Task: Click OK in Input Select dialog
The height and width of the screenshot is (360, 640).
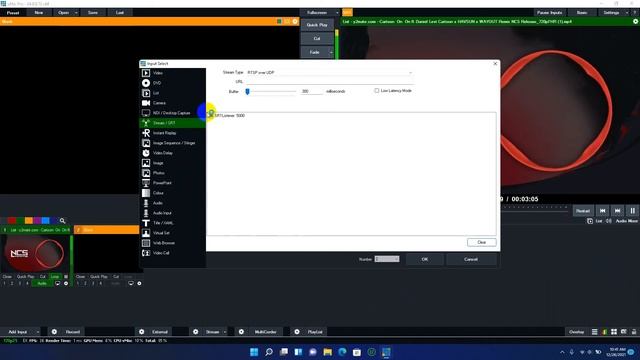Action: 424,259
